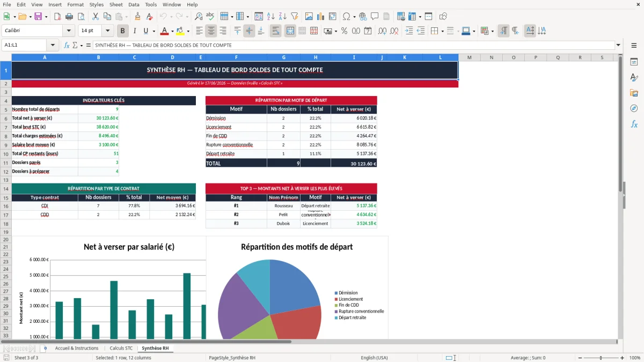Open sidebar Styles panel icon
The height and width of the screenshot is (362, 644).
[x=634, y=77]
